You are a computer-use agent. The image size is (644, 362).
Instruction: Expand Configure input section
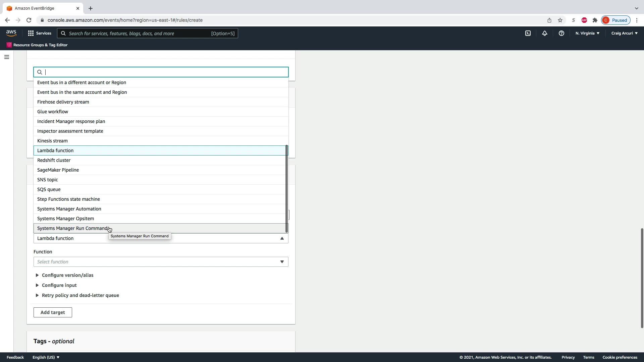(x=59, y=285)
